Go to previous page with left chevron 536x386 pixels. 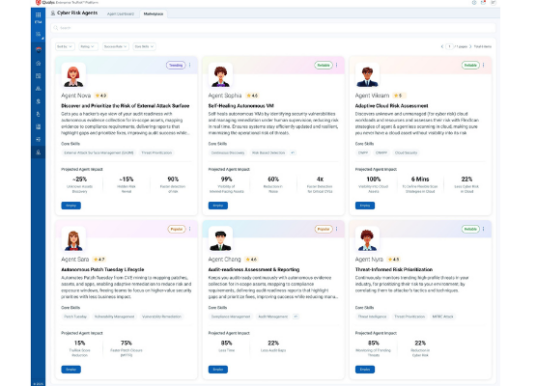pyautogui.click(x=442, y=46)
